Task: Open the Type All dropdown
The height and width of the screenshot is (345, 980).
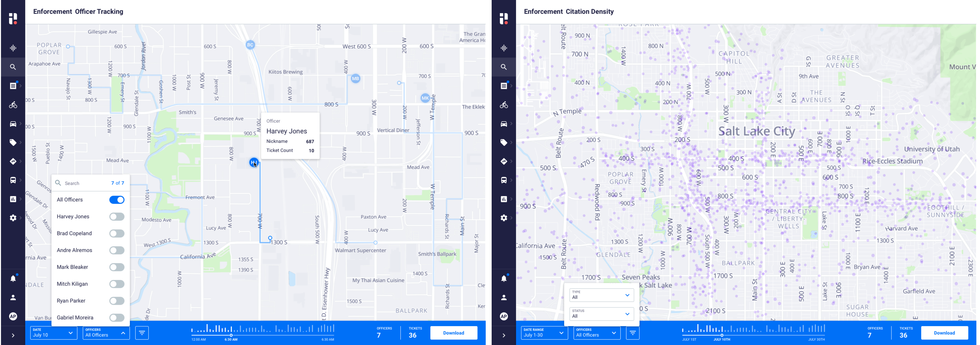Action: pyautogui.click(x=601, y=295)
